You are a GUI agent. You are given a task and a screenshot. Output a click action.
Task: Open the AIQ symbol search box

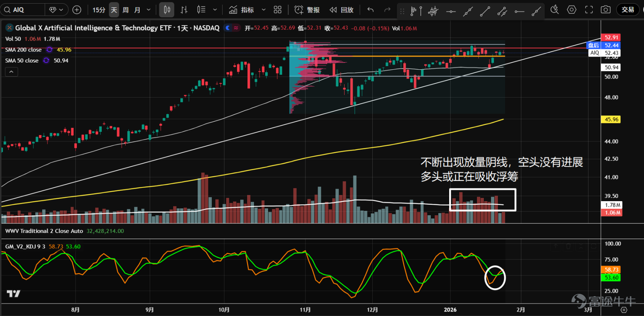click(22, 10)
